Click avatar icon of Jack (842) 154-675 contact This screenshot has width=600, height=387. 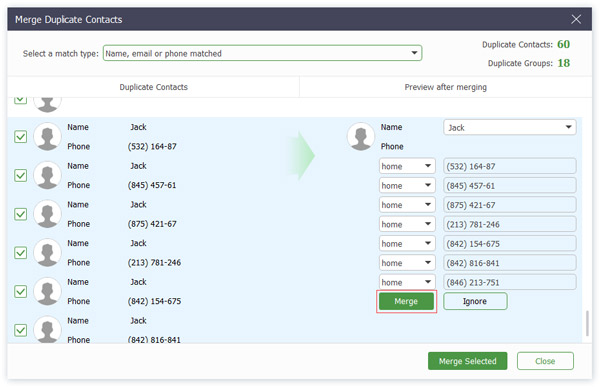[47, 291]
